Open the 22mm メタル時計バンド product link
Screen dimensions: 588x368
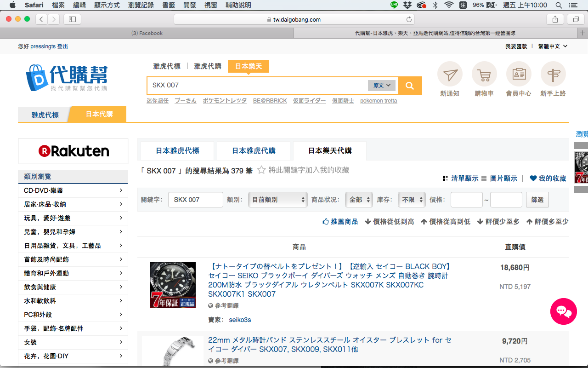[x=330, y=345]
